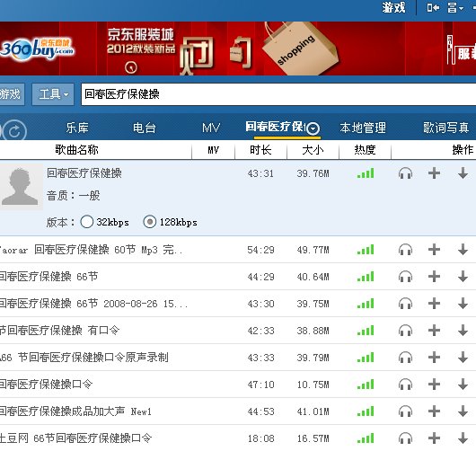
Task: Listen to 口令原声录制 song at 43:33
Action: [x=405, y=358]
